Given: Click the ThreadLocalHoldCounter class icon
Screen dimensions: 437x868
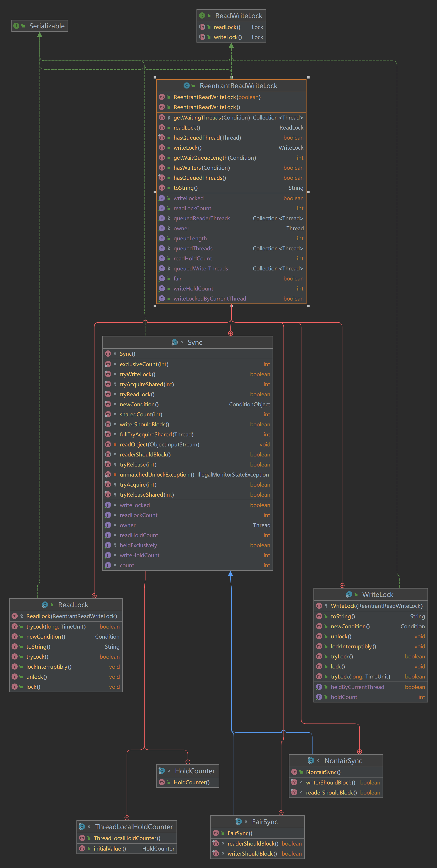Looking at the screenshot, I should pos(82,827).
